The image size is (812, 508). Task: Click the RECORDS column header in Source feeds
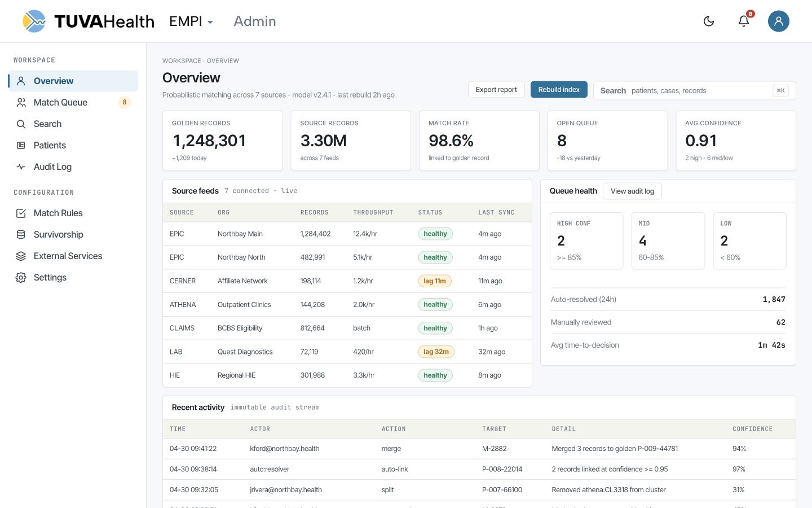click(x=315, y=213)
